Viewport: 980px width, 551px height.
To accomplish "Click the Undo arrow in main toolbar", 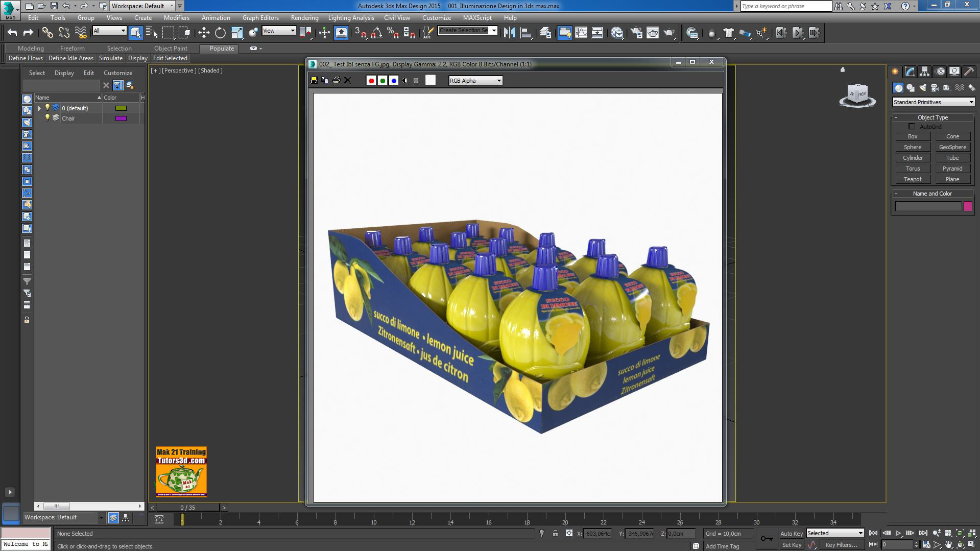I will click(12, 33).
